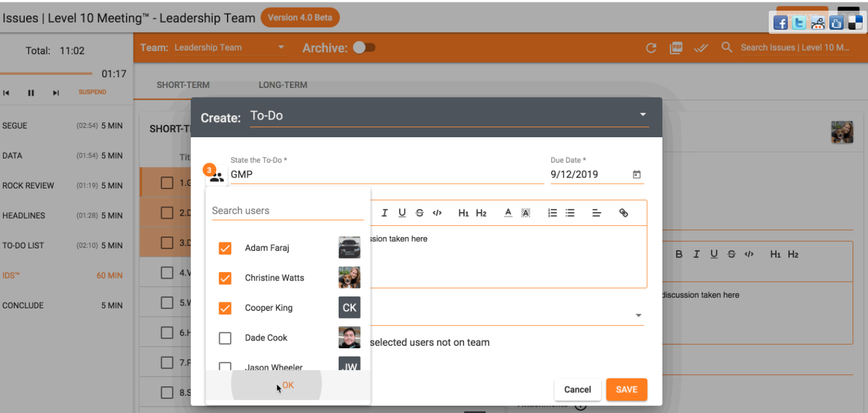
Task: Expand the dropdown below the To-Do editor
Action: coord(639,316)
